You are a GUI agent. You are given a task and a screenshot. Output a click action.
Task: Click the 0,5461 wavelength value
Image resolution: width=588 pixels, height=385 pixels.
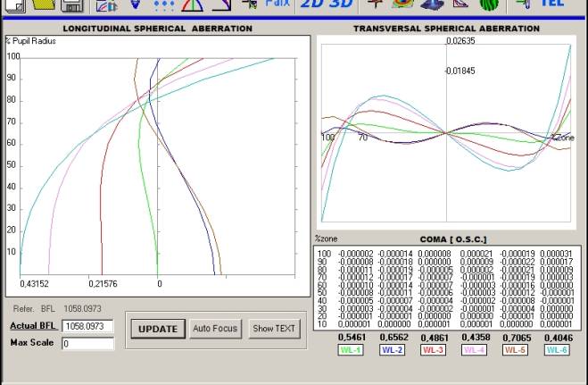coord(352,338)
